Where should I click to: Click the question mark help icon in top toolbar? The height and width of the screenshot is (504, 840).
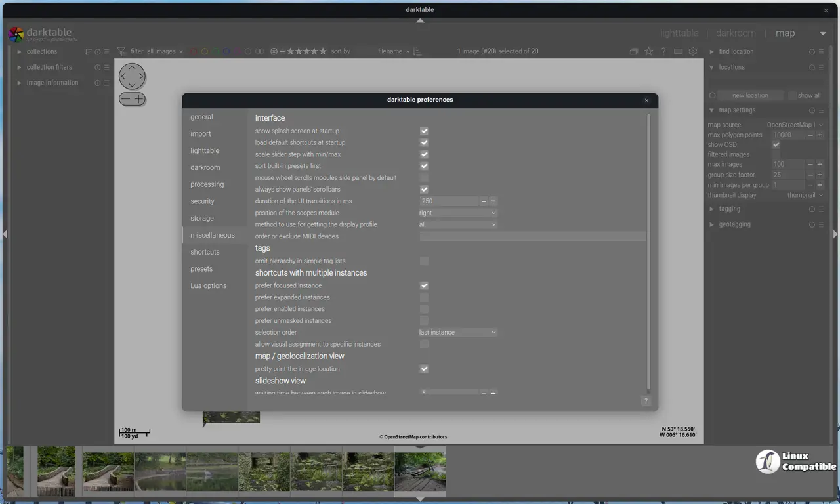click(x=663, y=51)
